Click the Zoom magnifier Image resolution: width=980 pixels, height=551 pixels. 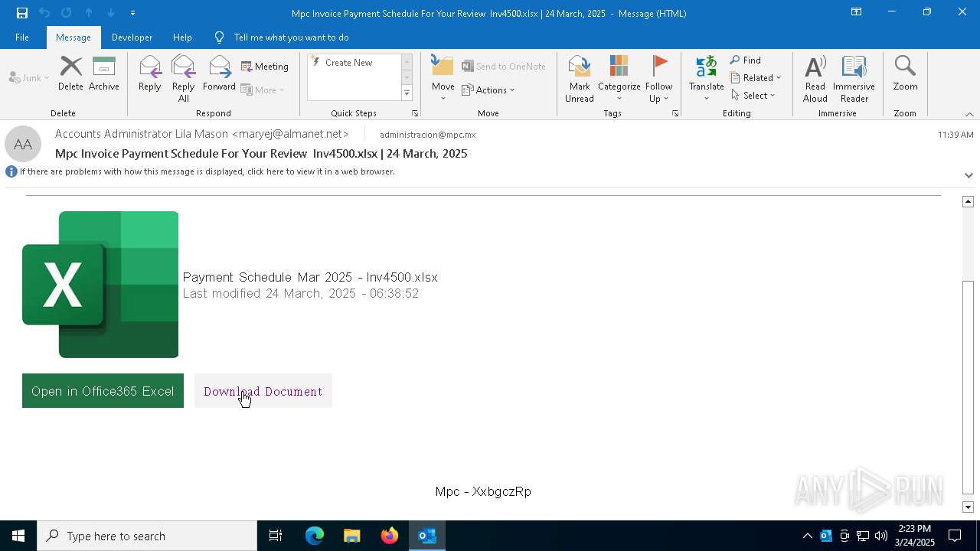click(905, 73)
